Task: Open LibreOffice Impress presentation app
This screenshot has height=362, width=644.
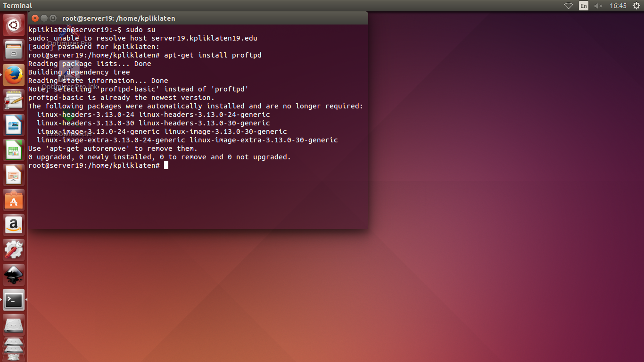Action: click(13, 175)
